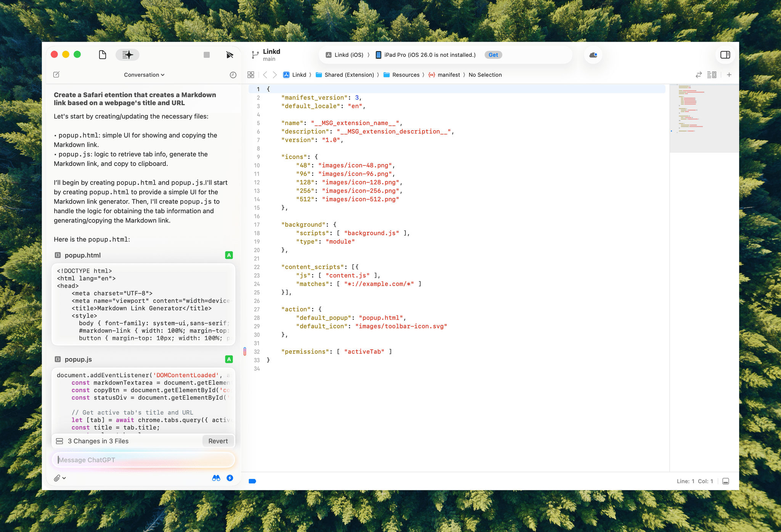Open the No Selection breadcrumb
The width and height of the screenshot is (781, 532).
[485, 75]
